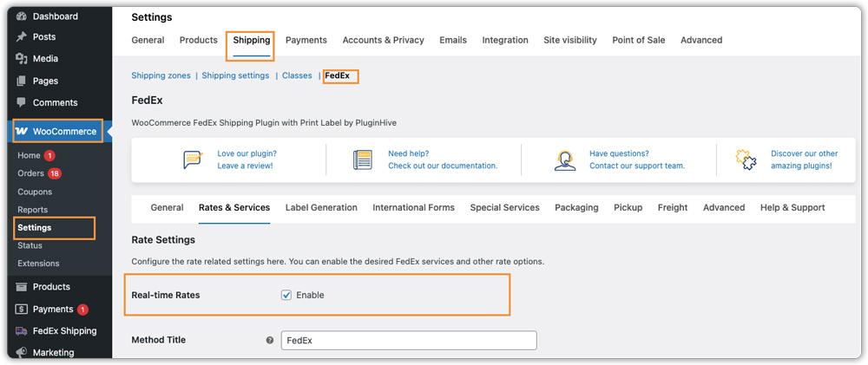The image size is (868, 365).
Task: Open the Shipping settings link
Action: [x=235, y=75]
